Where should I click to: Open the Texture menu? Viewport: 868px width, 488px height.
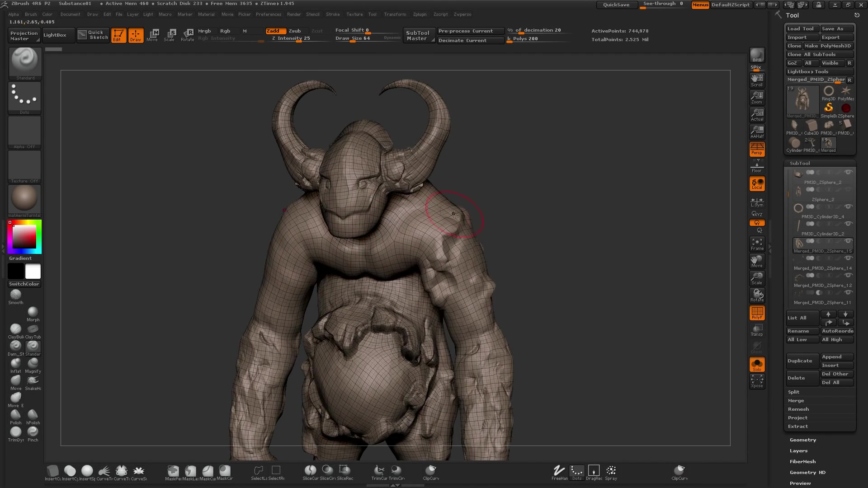coord(354,14)
